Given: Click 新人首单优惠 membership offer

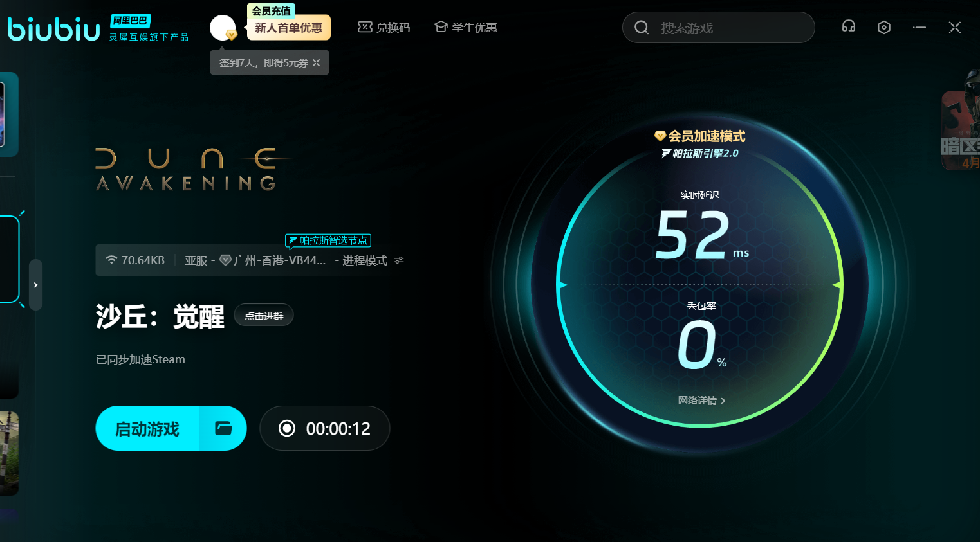Looking at the screenshot, I should pyautogui.click(x=288, y=28).
